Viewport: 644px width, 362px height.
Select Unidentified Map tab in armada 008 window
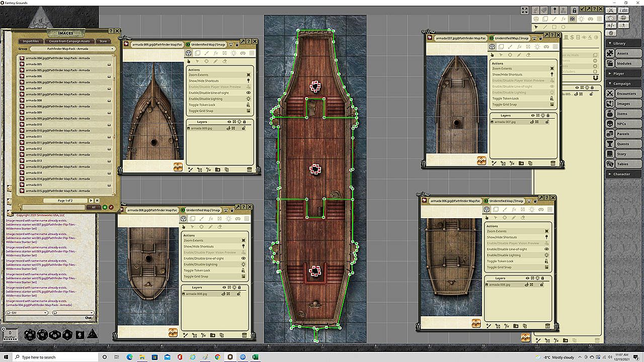point(203,210)
